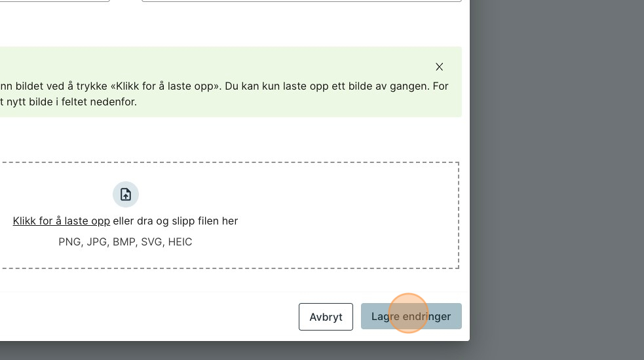This screenshot has width=644, height=360.
Task: Click the 'eller dra og slipp filen her' text
Action: click(176, 221)
